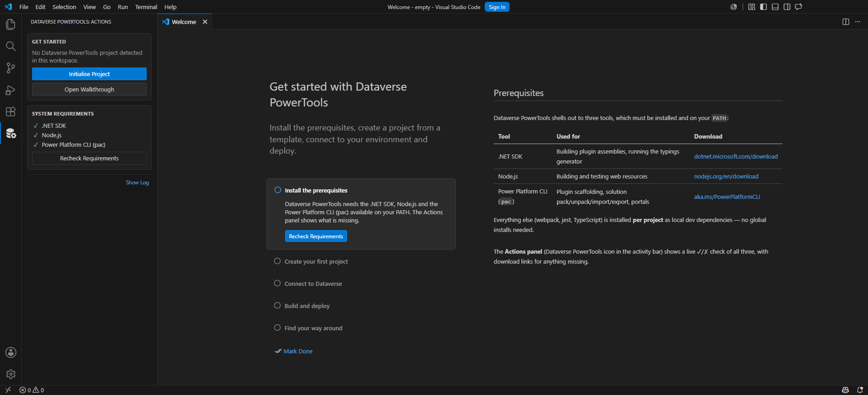Click the Node.js requirement row
Screen dimensions: 868x395
[x=89, y=135]
